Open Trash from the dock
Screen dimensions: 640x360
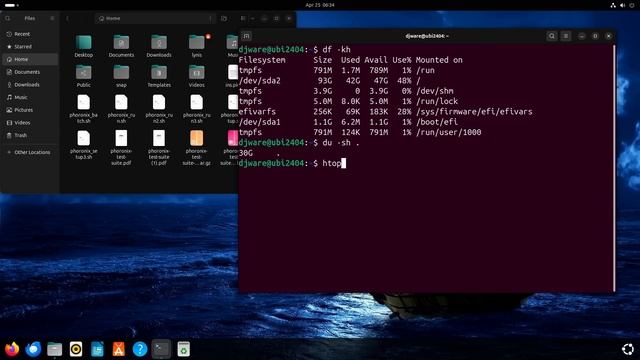click(x=183, y=349)
